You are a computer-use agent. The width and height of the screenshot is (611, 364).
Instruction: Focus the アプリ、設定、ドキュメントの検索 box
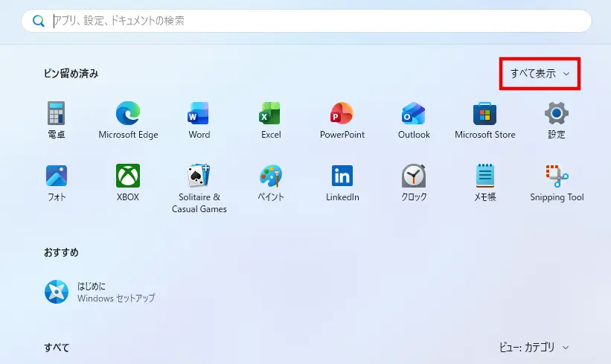coord(307,21)
